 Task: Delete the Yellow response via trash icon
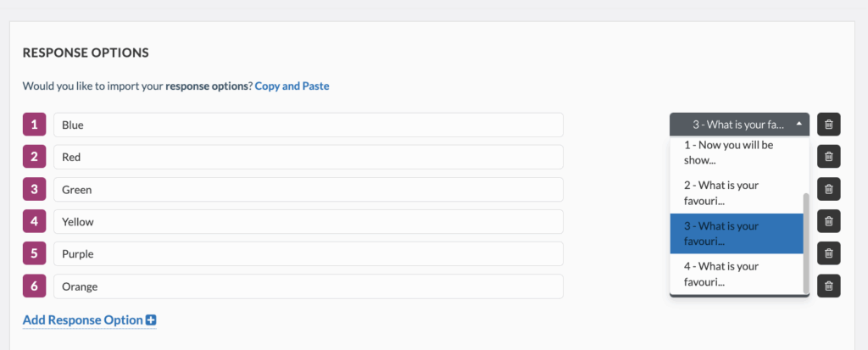point(828,221)
